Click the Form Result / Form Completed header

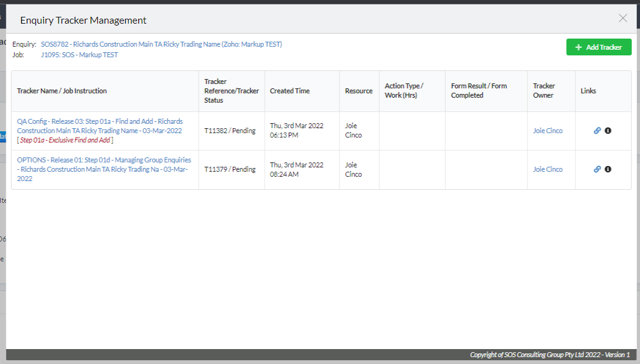[x=479, y=91]
